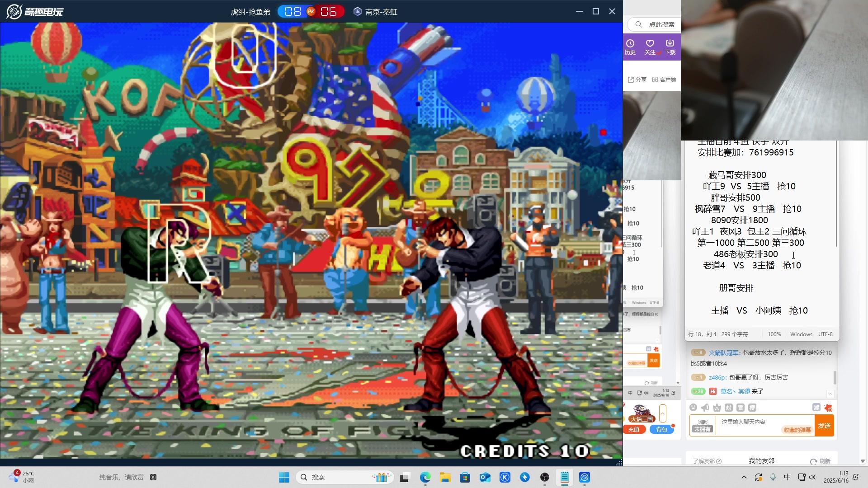This screenshot has height=488, width=868.
Task: Click the 分享 share button
Action: [x=637, y=80]
